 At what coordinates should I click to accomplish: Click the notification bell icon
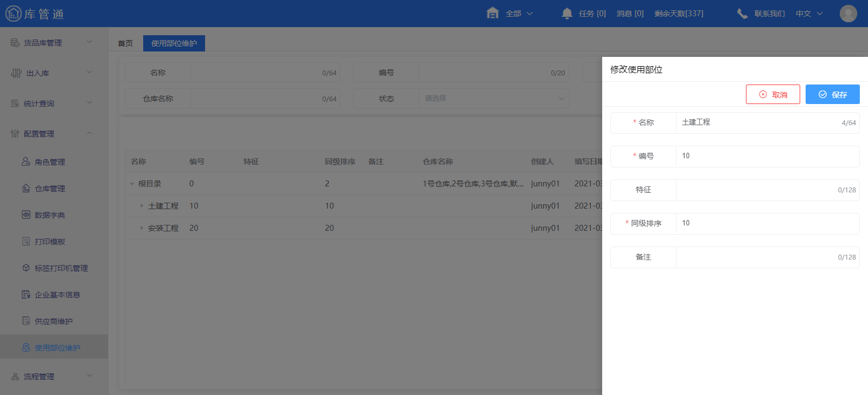coord(567,14)
